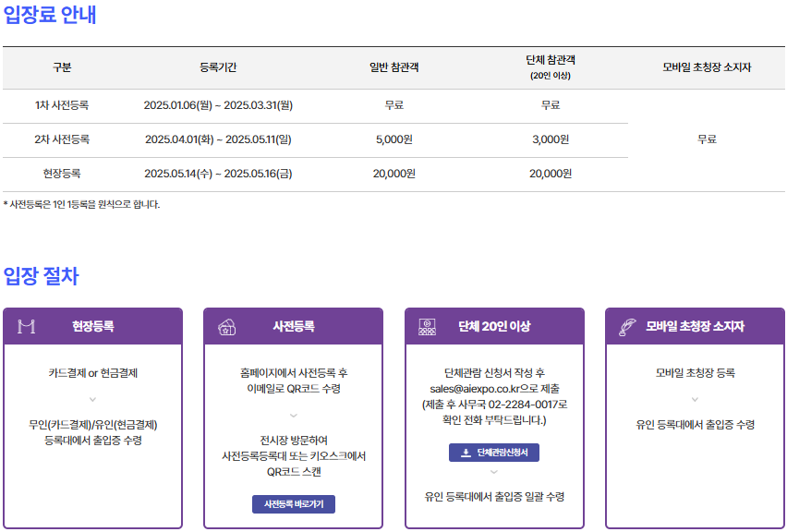Click the download icon in 단체관람신청서 button
Viewport: 787px width, 532px height.
tap(466, 453)
